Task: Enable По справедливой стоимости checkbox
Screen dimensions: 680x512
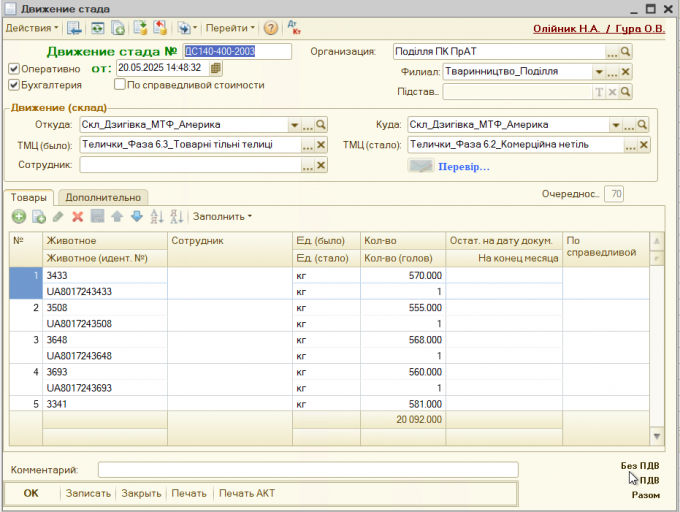Action: tap(120, 84)
